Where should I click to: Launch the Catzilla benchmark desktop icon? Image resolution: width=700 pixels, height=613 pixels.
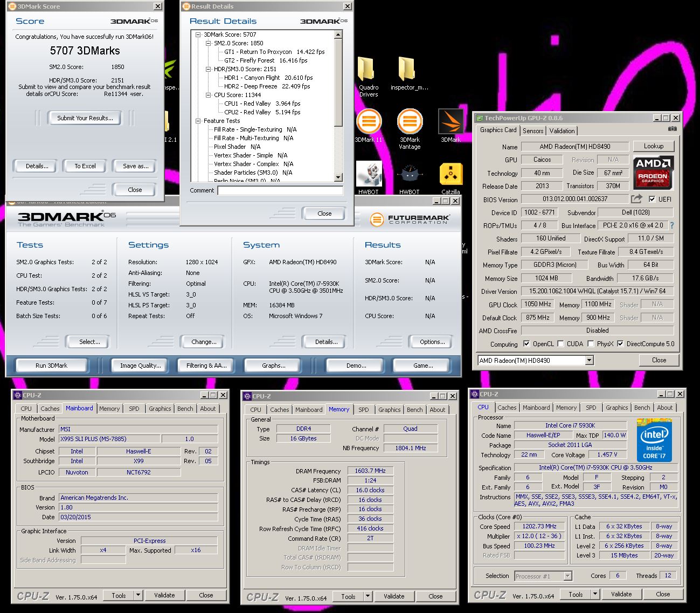[451, 178]
